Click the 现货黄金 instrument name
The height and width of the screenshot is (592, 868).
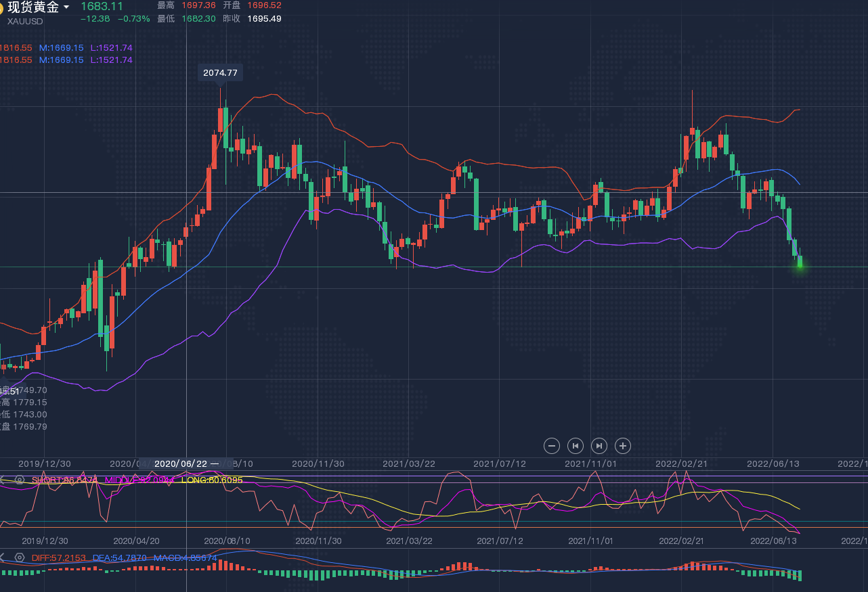pos(33,7)
